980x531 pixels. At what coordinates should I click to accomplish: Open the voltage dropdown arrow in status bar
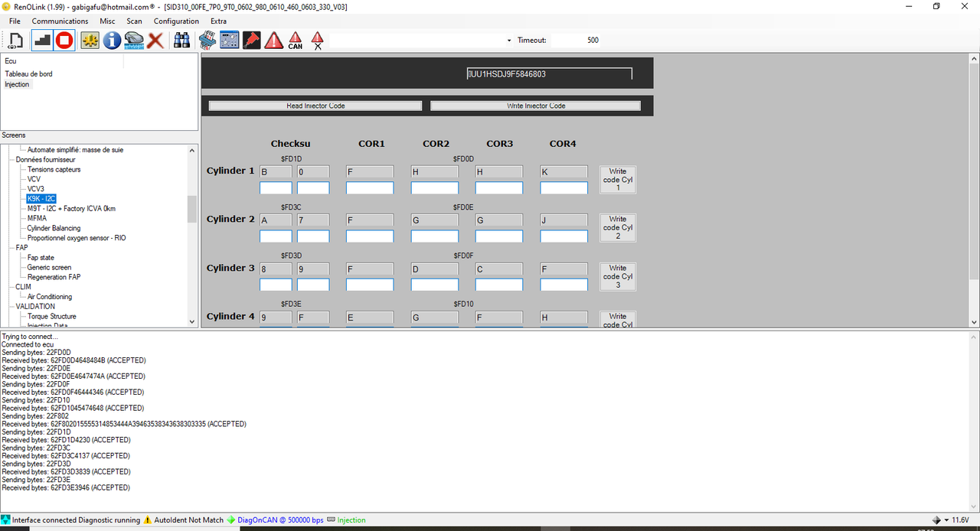pos(947,520)
